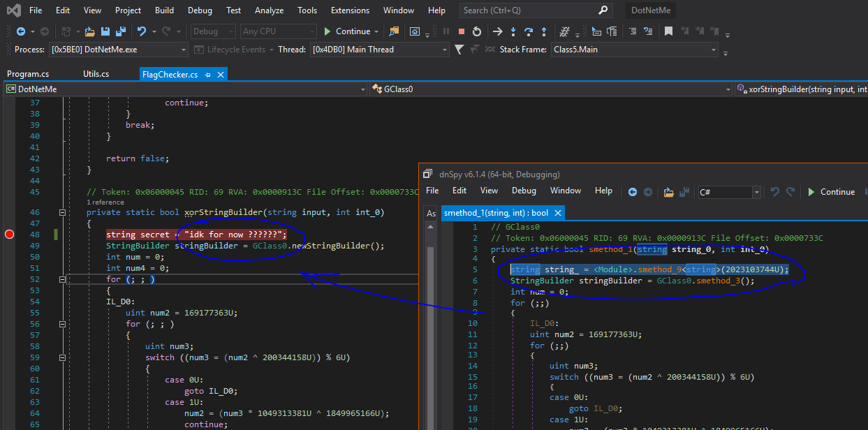Toggle the breakpoint on line 48

[x=9, y=235]
